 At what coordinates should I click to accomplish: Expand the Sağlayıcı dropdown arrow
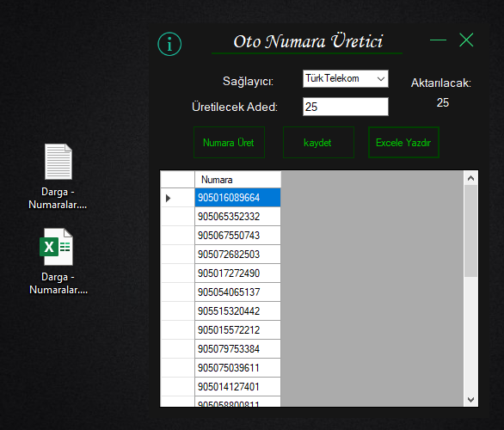click(x=381, y=79)
